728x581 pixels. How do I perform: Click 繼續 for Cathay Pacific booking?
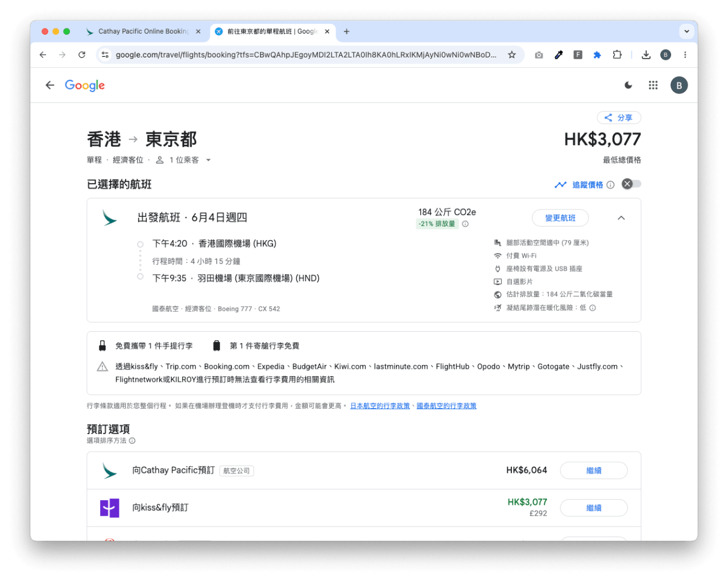click(594, 471)
